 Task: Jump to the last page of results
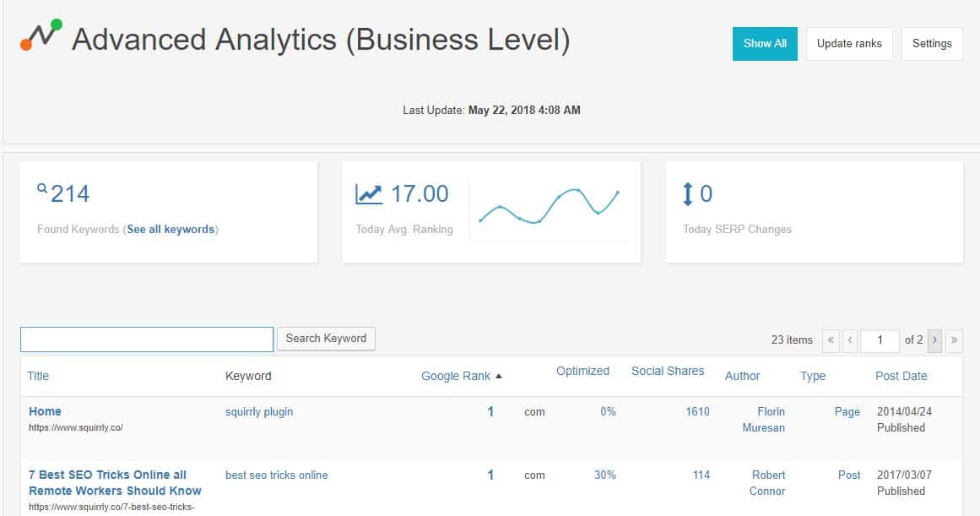coord(954,340)
